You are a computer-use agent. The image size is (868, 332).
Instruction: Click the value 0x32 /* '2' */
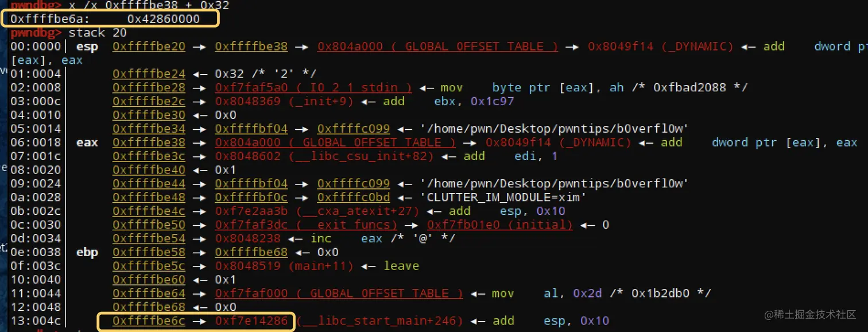(265, 74)
